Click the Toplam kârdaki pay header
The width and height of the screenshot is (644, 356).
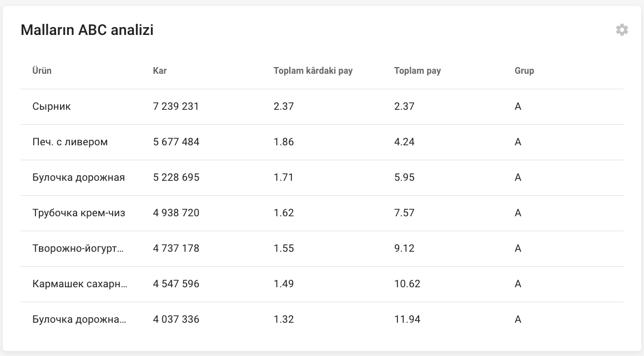pos(313,71)
